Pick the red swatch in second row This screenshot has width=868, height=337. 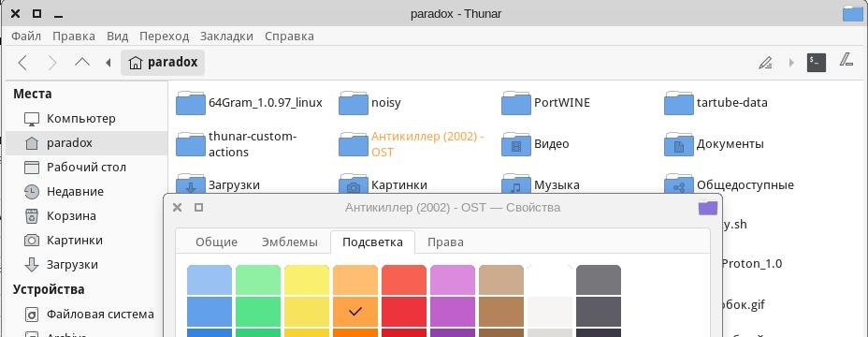tap(404, 312)
